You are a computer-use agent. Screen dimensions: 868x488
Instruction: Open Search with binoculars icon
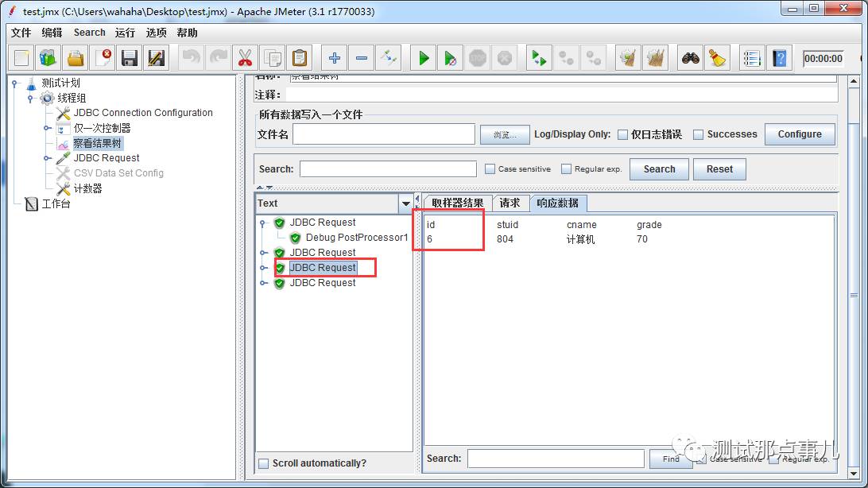point(690,58)
